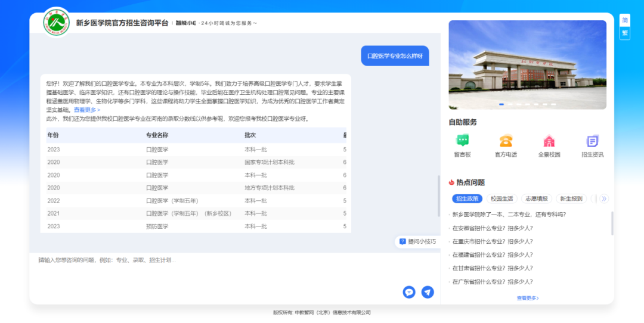
Task: Expand more hot-topic tabs with double chevron
Action: (x=603, y=198)
